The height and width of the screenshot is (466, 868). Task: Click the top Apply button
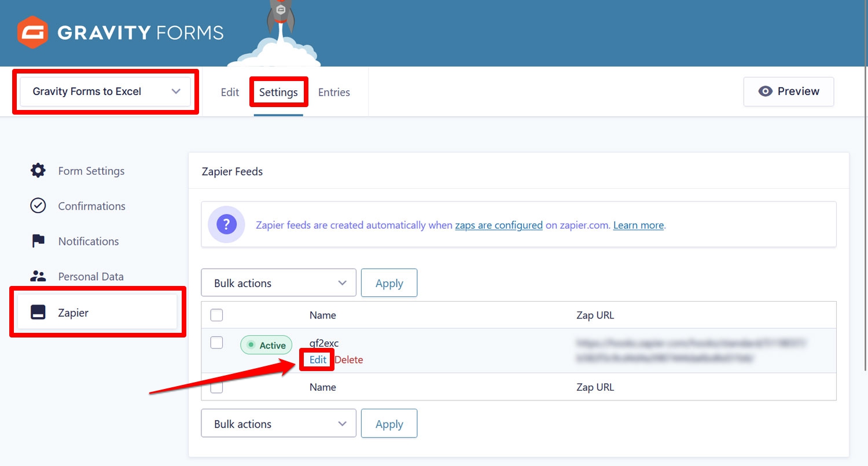tap(389, 282)
